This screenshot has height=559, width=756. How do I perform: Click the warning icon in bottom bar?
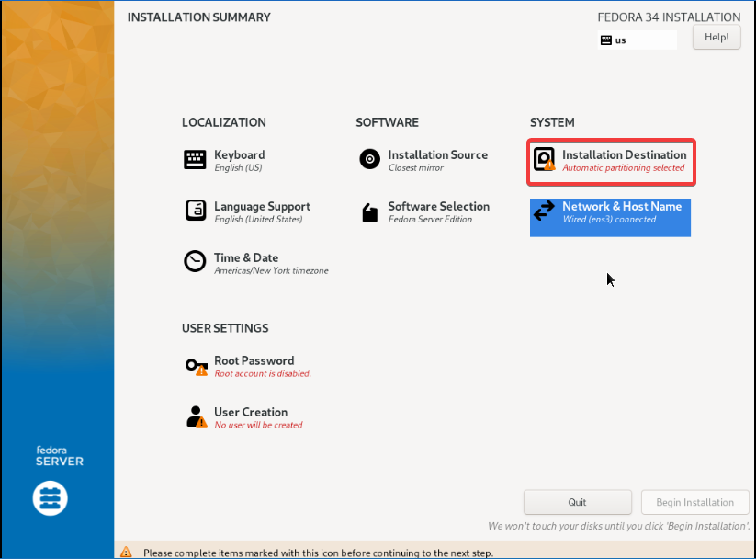[x=126, y=552]
